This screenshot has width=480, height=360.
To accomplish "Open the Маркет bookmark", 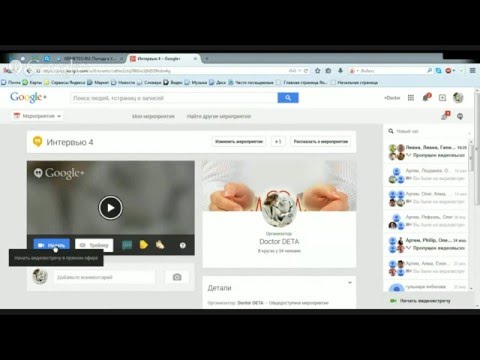I will [98, 82].
